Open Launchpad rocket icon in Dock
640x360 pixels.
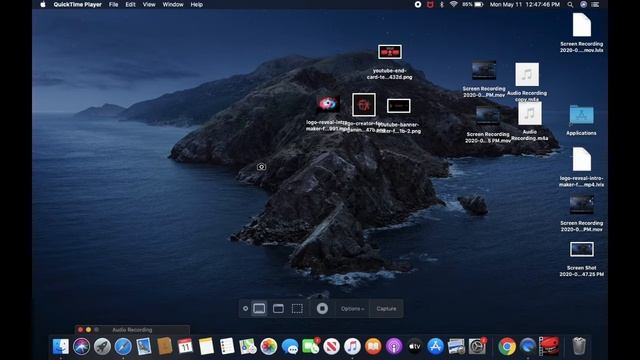pos(102,347)
